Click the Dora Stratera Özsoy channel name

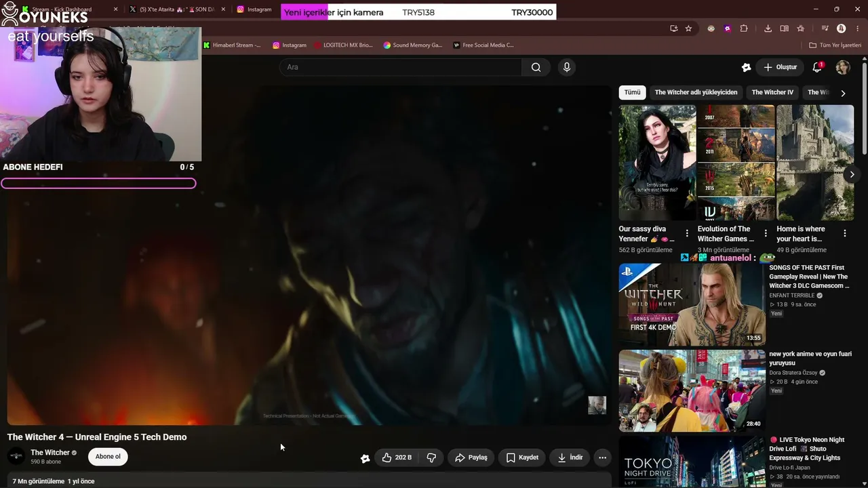pyautogui.click(x=793, y=373)
